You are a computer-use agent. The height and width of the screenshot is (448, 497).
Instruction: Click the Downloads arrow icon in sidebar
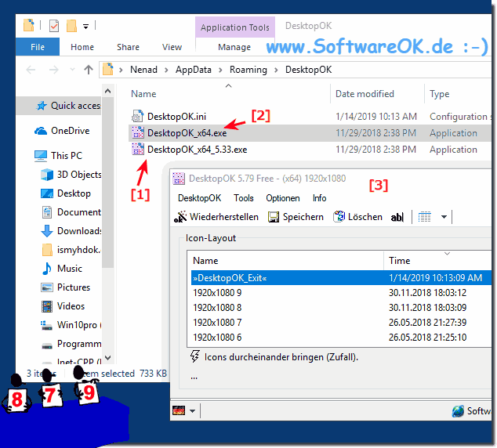[x=47, y=231]
